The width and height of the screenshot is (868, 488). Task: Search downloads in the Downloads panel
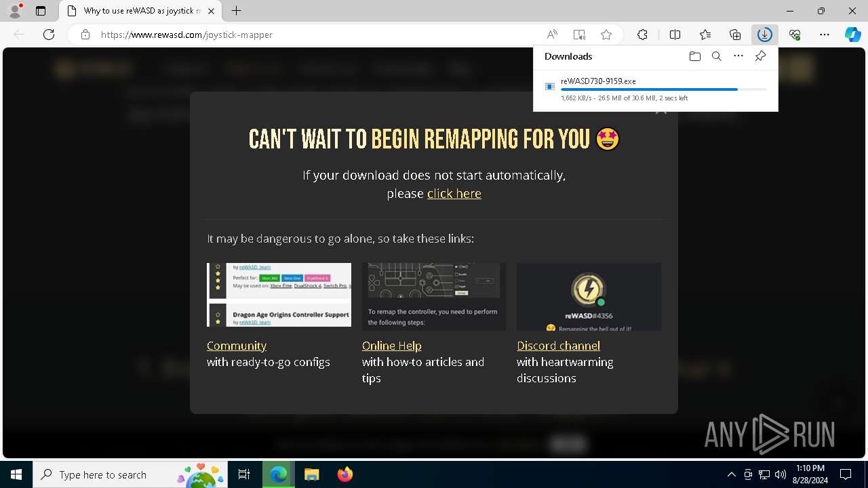click(716, 56)
